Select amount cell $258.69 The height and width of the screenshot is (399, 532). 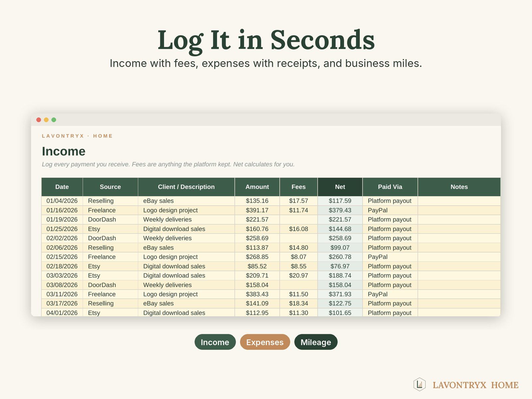point(257,238)
